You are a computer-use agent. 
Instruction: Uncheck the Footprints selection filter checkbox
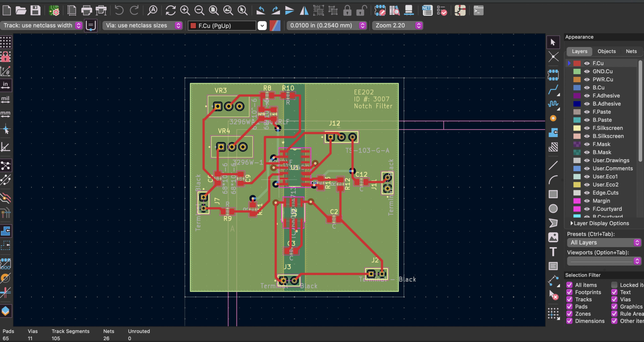coord(569,292)
